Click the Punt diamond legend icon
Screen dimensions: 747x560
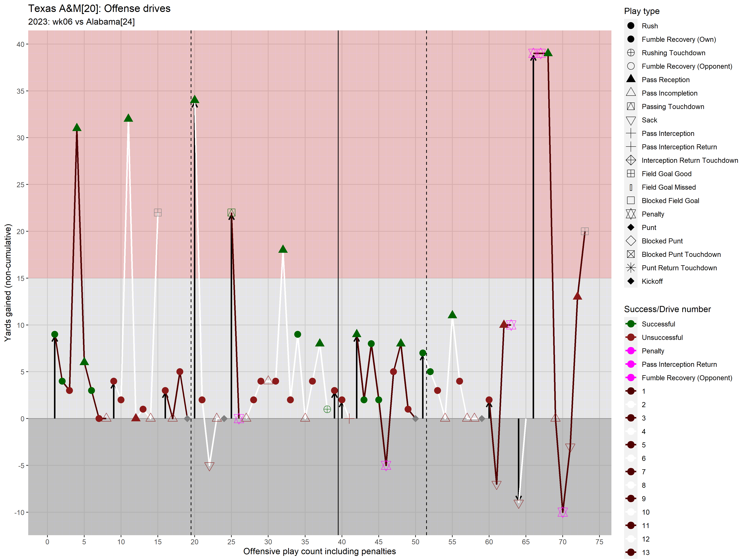coord(630,228)
